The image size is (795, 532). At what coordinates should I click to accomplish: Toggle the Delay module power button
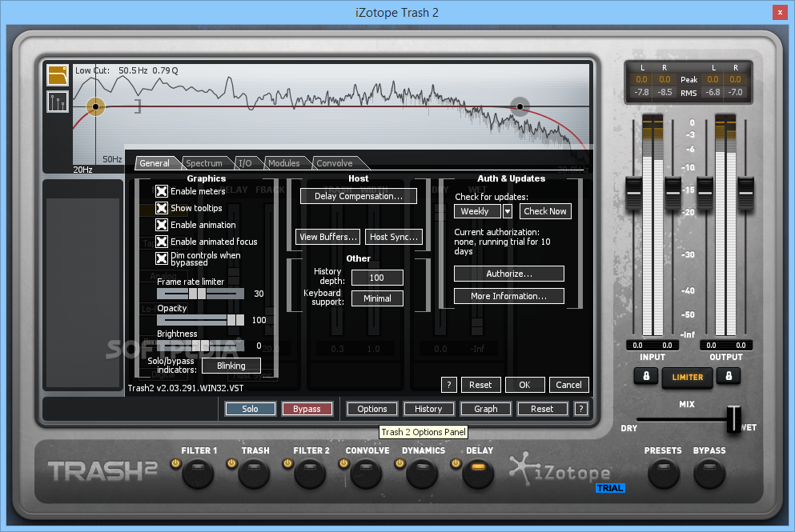pyautogui.click(x=456, y=463)
